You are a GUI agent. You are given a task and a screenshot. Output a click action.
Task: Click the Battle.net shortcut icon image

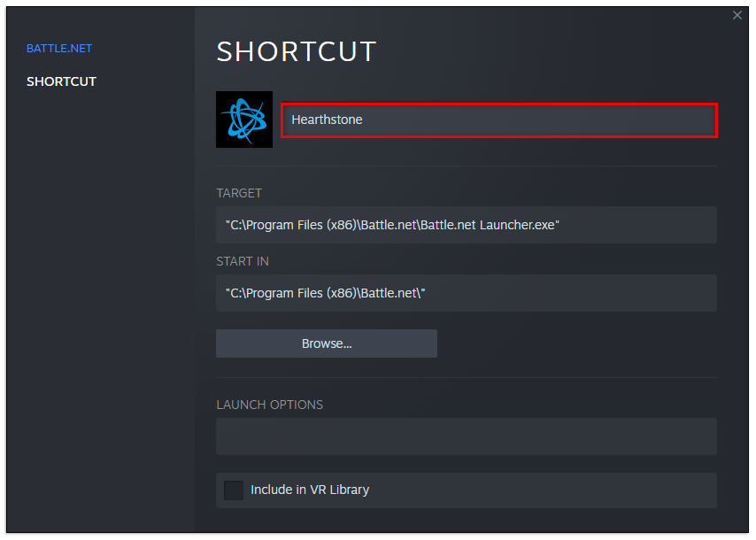(x=244, y=120)
